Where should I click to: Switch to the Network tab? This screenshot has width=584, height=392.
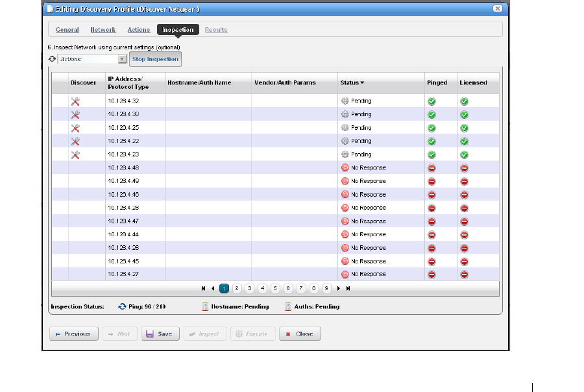[103, 30]
